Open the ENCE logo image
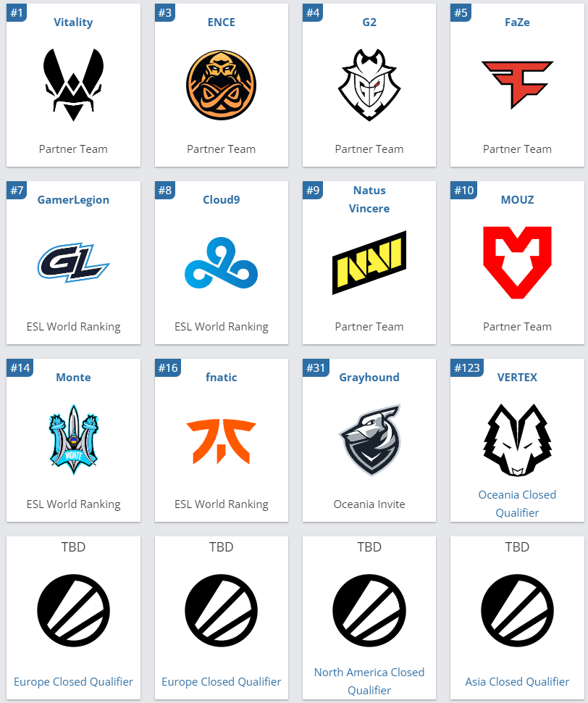Image resolution: width=588 pixels, height=703 pixels. (222, 86)
